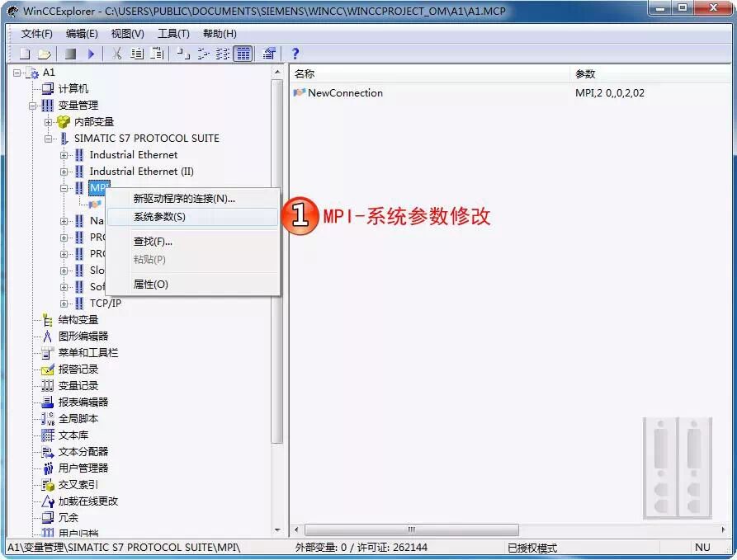
Task: Open the 工具(T) menu
Action: (173, 33)
